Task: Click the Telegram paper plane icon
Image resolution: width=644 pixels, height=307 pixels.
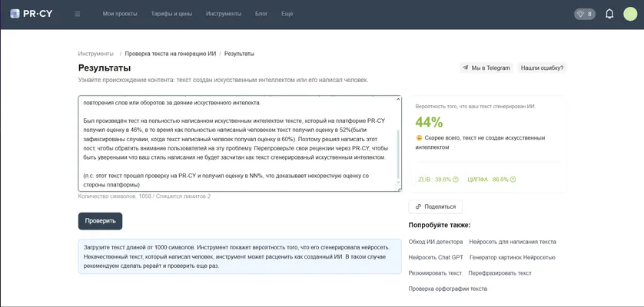Action: [x=466, y=68]
